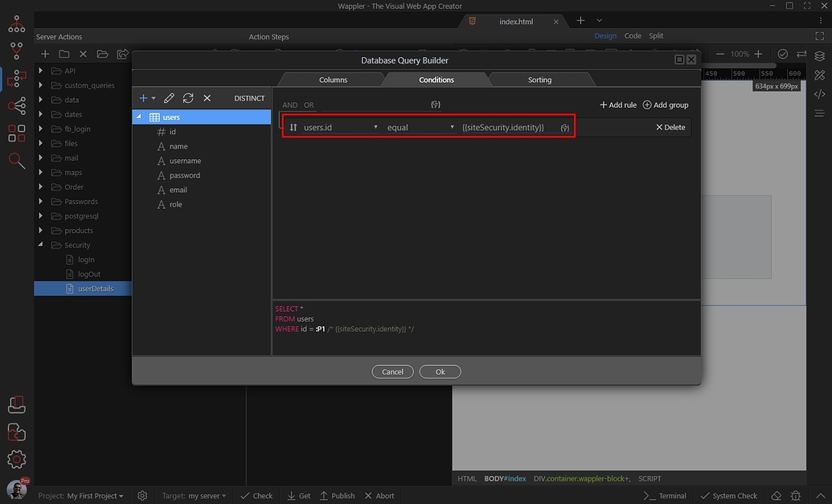The width and height of the screenshot is (832, 504).
Task: Click the Get button in status bar
Action: pyautogui.click(x=299, y=495)
